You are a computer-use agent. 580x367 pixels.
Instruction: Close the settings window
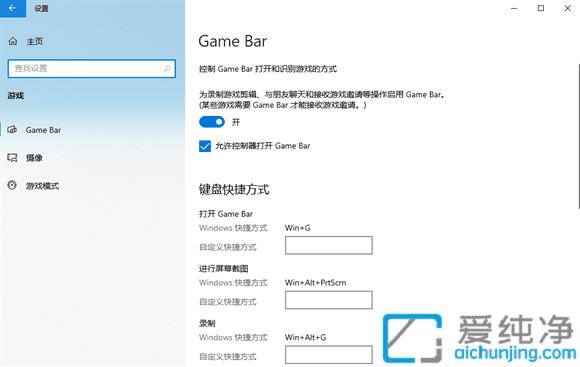point(568,8)
